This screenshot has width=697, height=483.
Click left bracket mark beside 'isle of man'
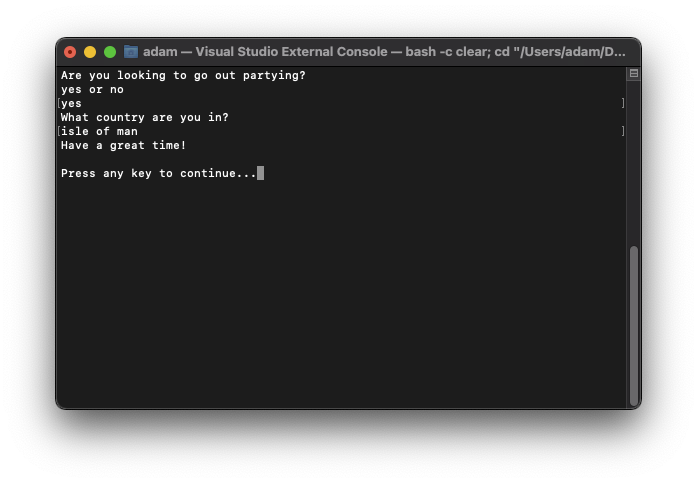pyautogui.click(x=59, y=131)
